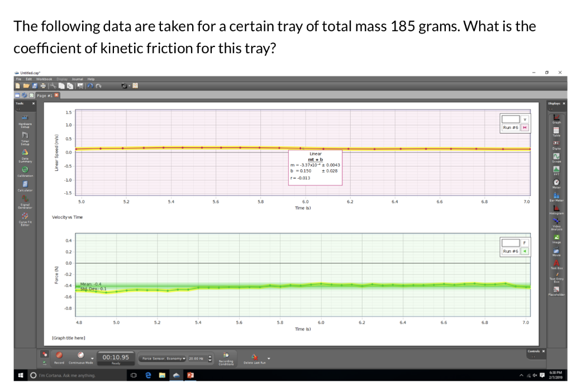
Task: Increase sample rate using the 20.00 Hz stepper
Action: coord(210,356)
